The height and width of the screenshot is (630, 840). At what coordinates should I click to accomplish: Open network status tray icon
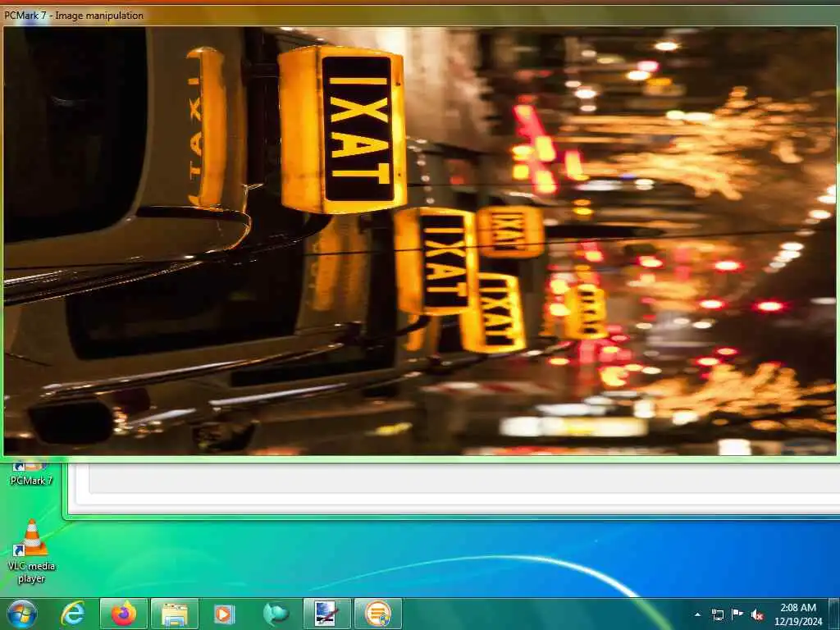tap(717, 614)
